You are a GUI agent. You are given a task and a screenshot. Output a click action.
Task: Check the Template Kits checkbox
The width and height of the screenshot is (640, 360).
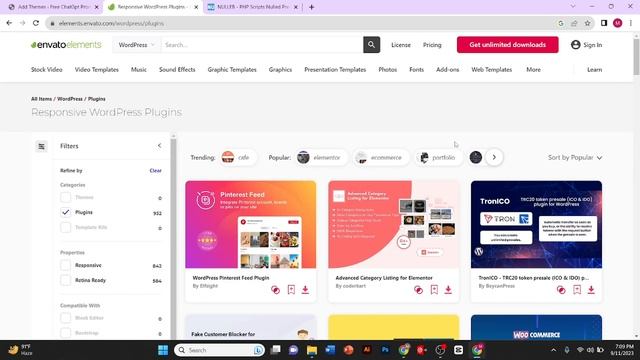pos(65,227)
